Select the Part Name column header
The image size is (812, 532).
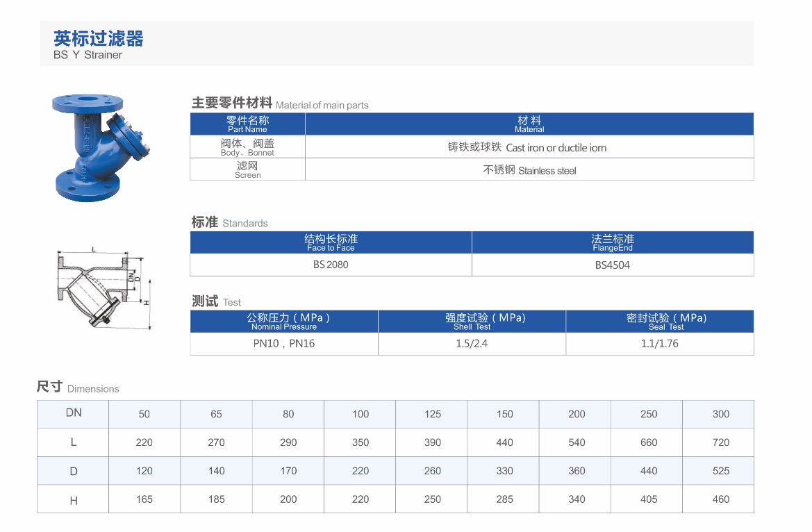(247, 124)
